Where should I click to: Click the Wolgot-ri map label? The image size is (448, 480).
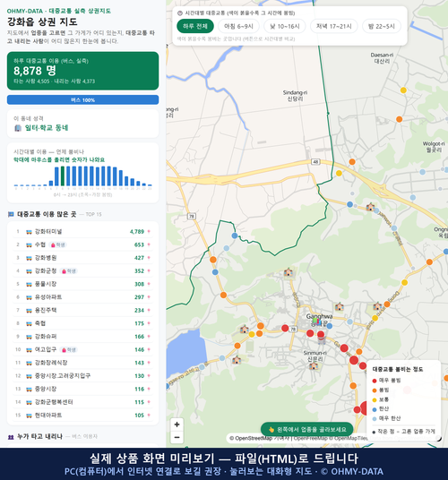(x=434, y=146)
